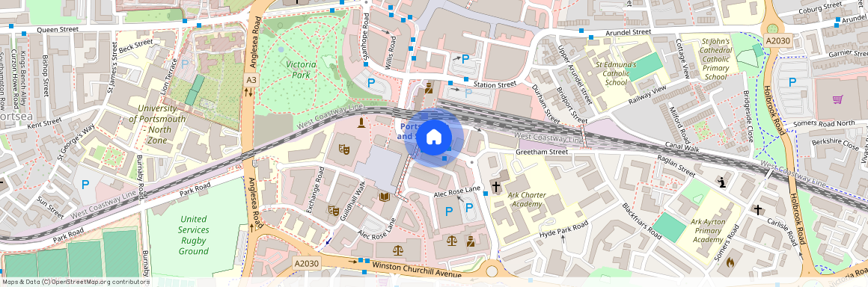Select the Durham Street label

[x=545, y=104]
